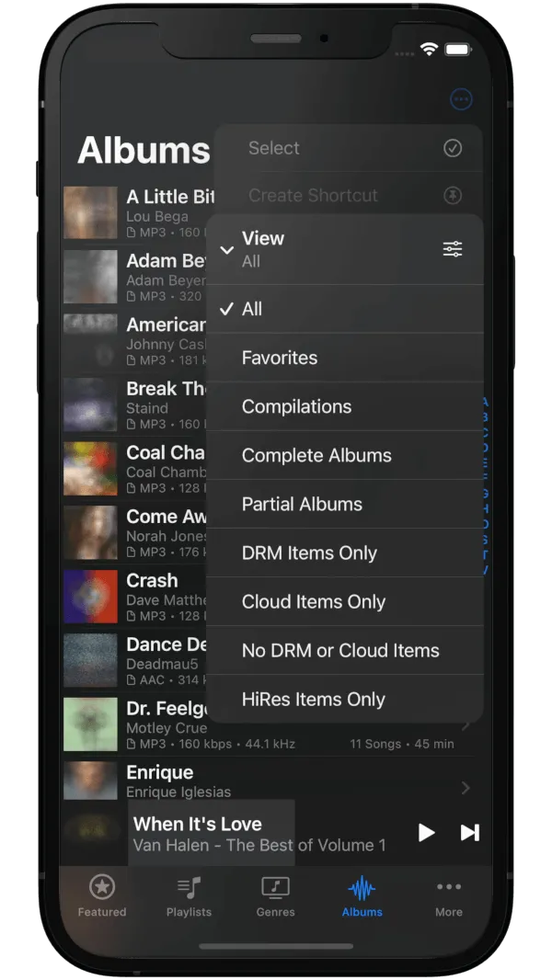The height and width of the screenshot is (980, 552).
Task: Choose Create Shortcut menu entry
Action: [x=348, y=195]
